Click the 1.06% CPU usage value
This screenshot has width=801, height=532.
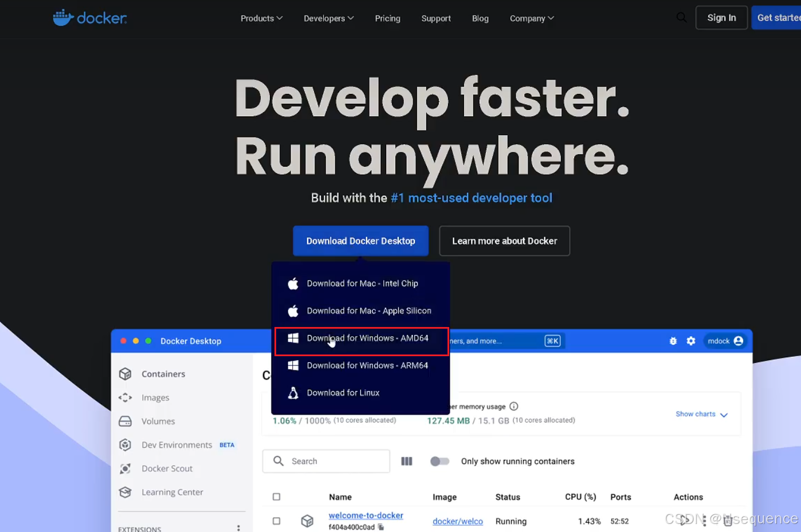[284, 421]
